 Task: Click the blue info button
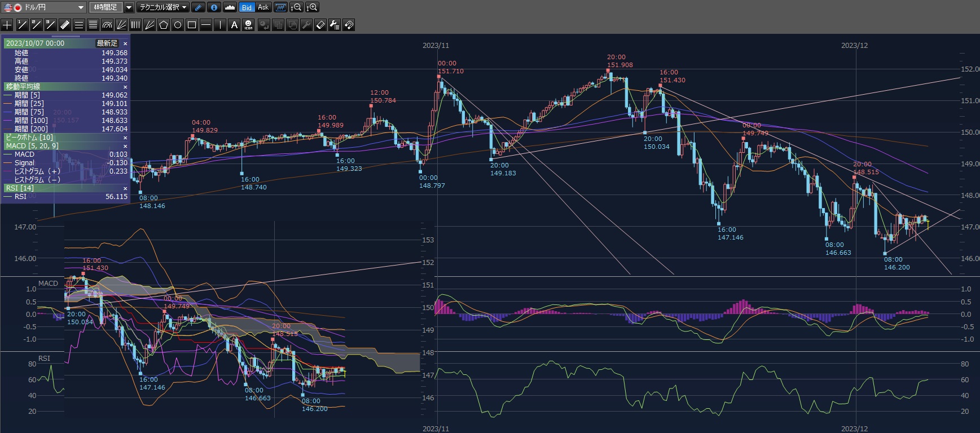[x=214, y=7]
